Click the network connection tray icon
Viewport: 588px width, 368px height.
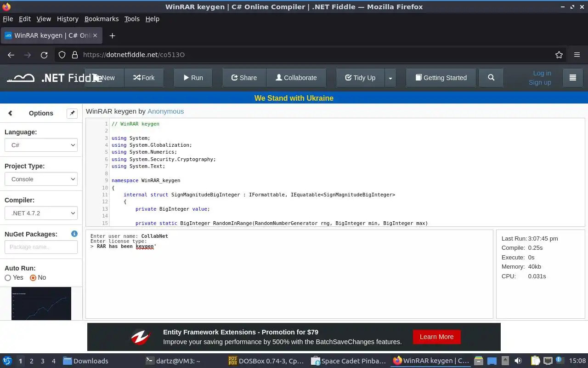pyautogui.click(x=548, y=361)
